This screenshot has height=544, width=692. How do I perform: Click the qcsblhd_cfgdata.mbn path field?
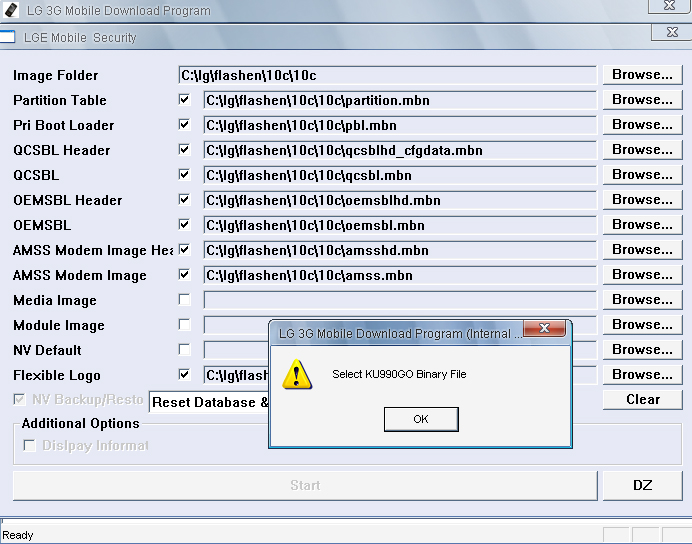click(x=400, y=150)
